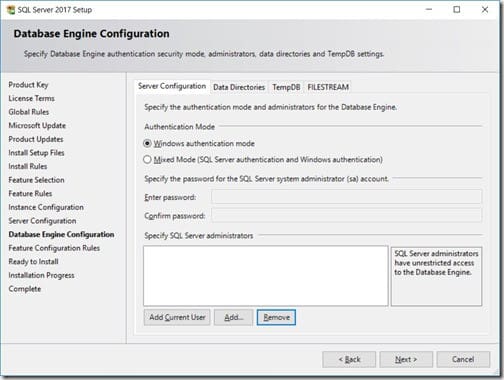Select Microsoft Update step in sidebar
Image resolution: width=504 pixels, height=380 pixels.
37,126
